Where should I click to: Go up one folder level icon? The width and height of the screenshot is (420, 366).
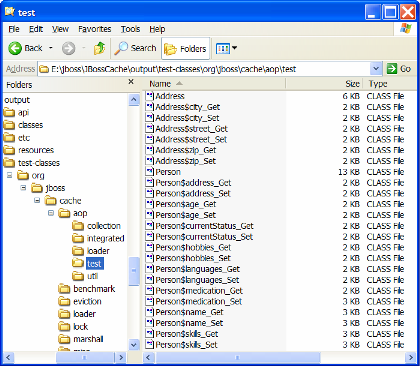(99, 48)
